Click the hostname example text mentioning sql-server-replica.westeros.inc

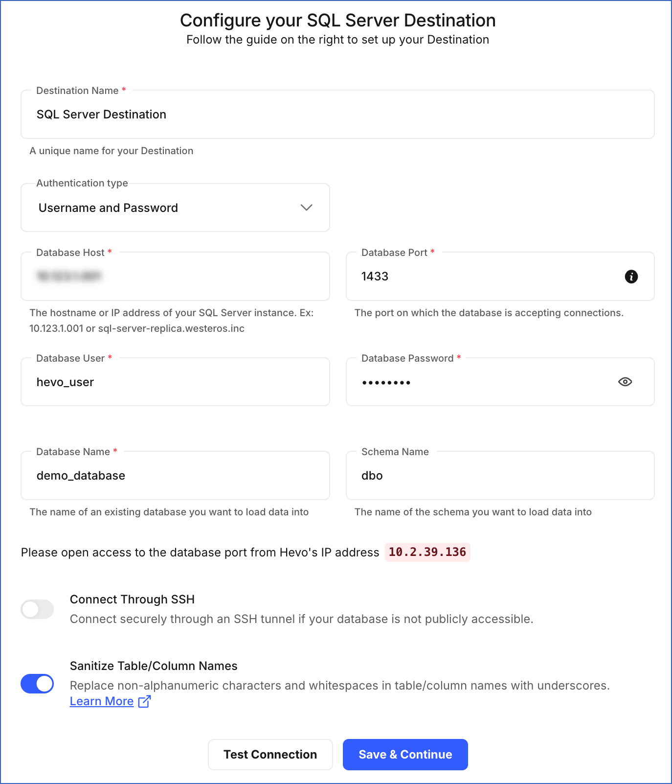tap(172, 321)
